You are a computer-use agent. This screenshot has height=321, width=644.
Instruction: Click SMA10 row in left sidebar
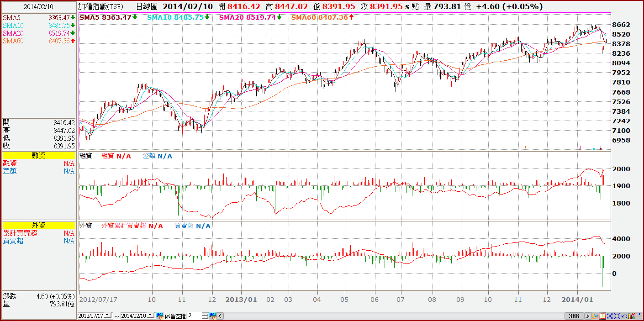(39, 26)
